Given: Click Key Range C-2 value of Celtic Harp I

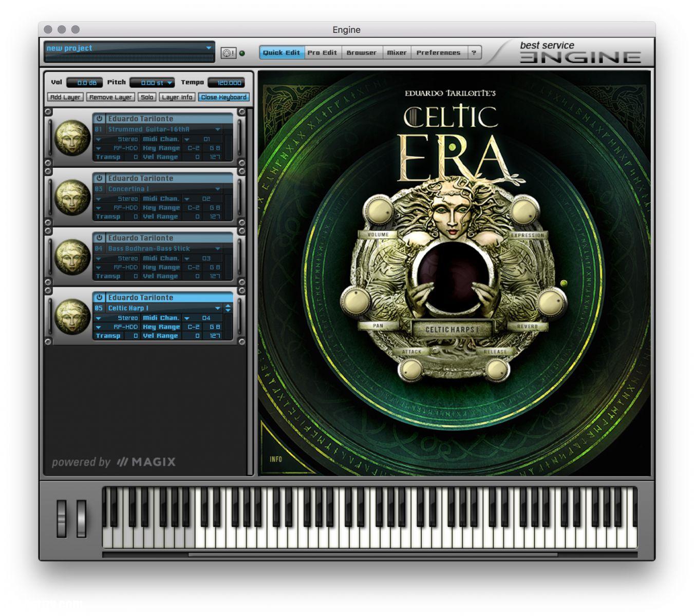Looking at the screenshot, I should click(194, 327).
